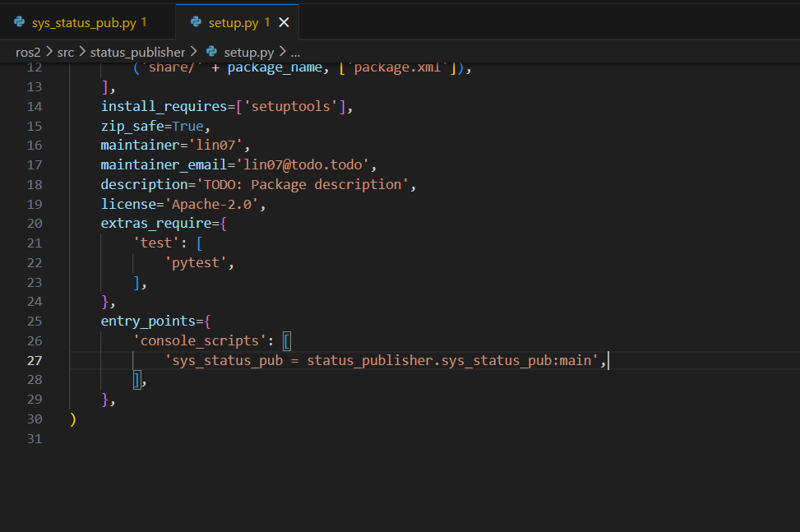Click the 'test' dictionary key

click(x=156, y=243)
